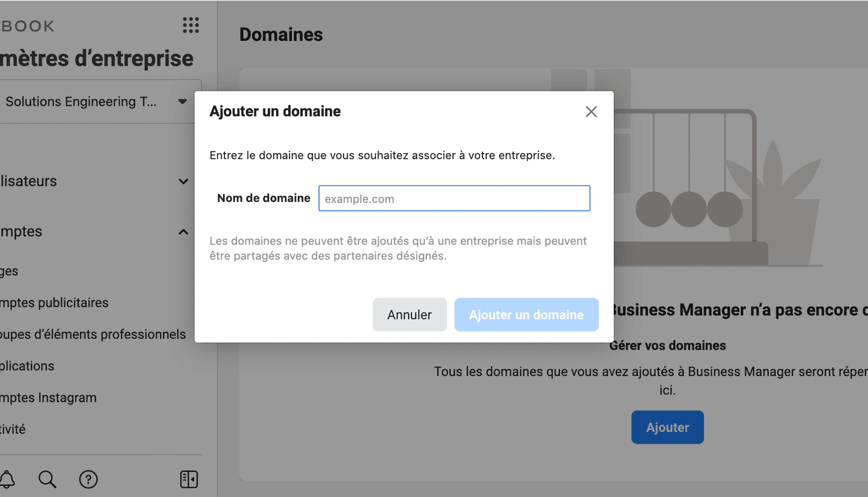
Task: Open Secteur d'activité sidebar item
Action: (13, 429)
